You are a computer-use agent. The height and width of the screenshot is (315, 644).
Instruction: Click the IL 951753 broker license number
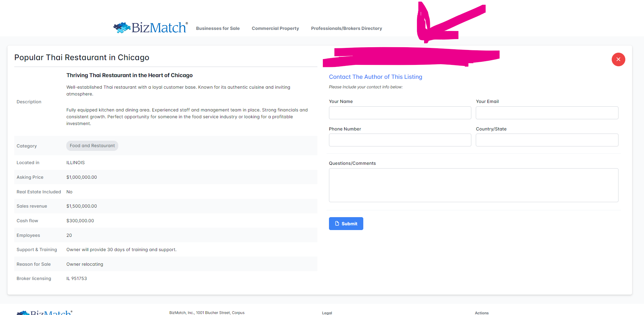coord(76,279)
